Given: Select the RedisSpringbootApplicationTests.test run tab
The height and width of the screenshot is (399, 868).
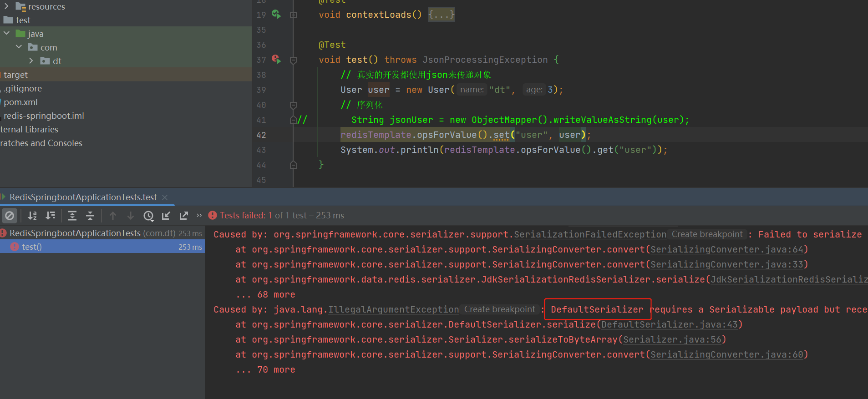Looking at the screenshot, I should [83, 197].
